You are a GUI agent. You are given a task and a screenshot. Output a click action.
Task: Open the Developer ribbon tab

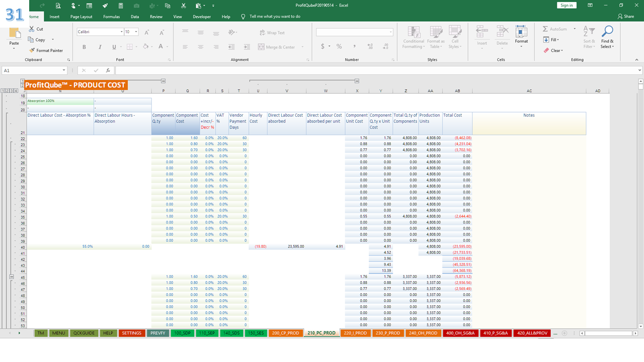click(x=202, y=17)
